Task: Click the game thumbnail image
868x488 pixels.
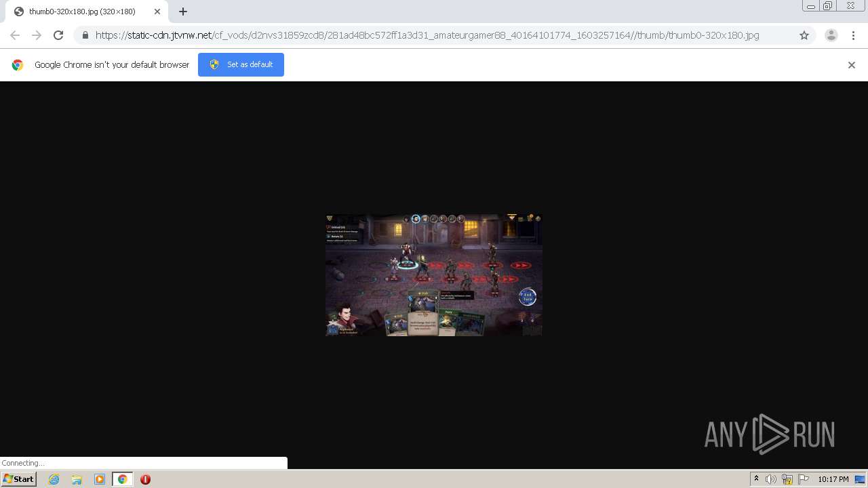Action: click(x=434, y=275)
